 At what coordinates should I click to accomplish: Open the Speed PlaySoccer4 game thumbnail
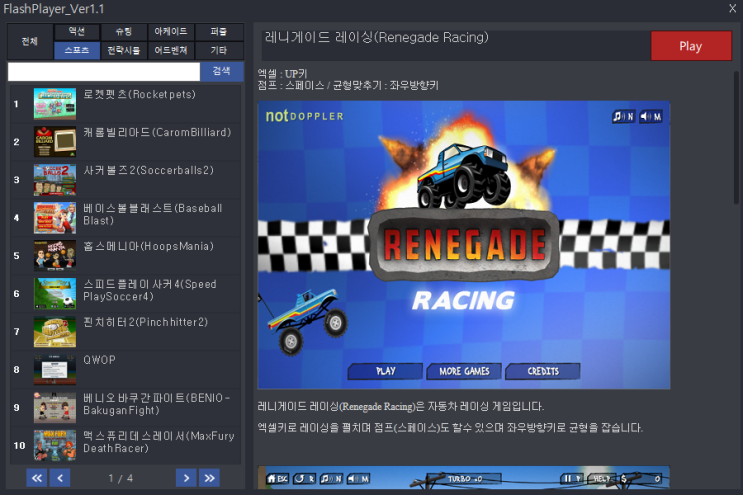(x=55, y=293)
